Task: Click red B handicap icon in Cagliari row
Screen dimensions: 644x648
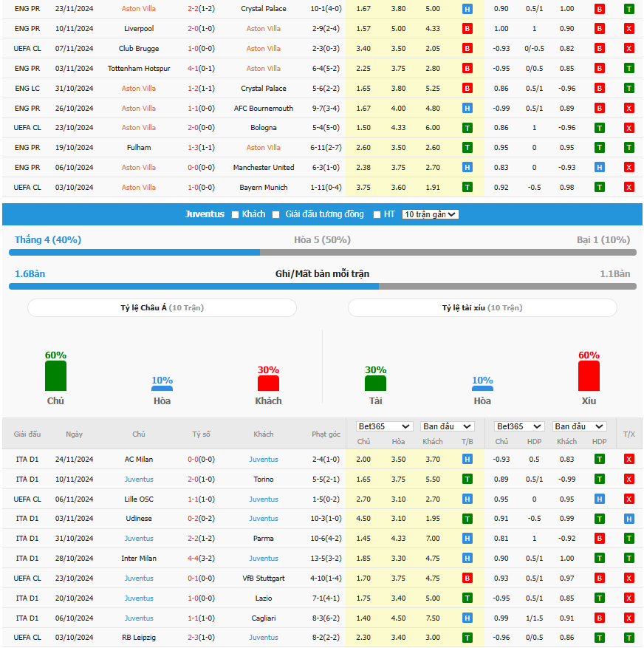Action: [x=599, y=618]
